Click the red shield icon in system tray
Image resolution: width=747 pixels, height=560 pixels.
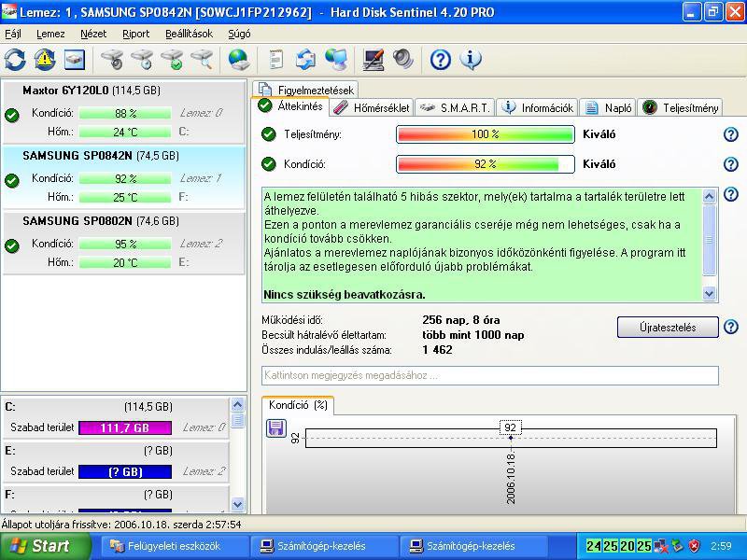pyautogui.click(x=694, y=546)
